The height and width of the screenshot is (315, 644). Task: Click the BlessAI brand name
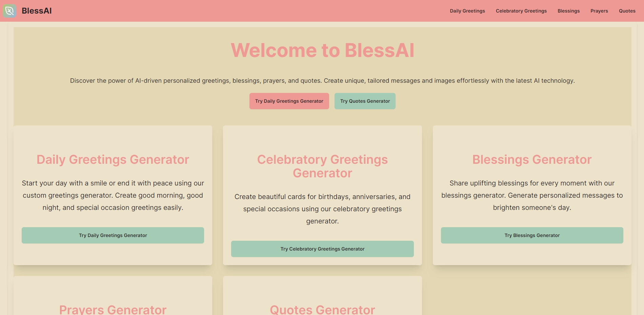tap(37, 11)
